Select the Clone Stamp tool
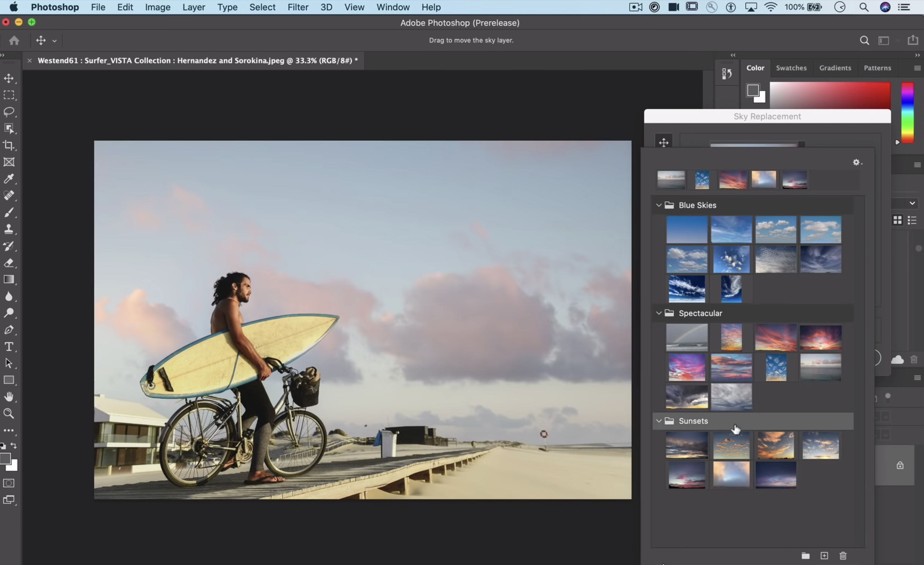Screen dimensions: 924x565 pos(9,229)
